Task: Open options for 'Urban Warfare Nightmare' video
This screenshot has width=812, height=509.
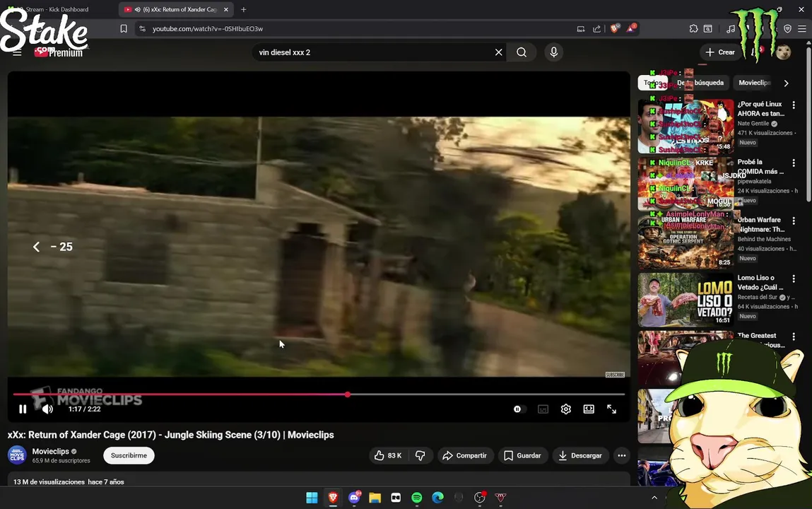Action: tap(794, 221)
